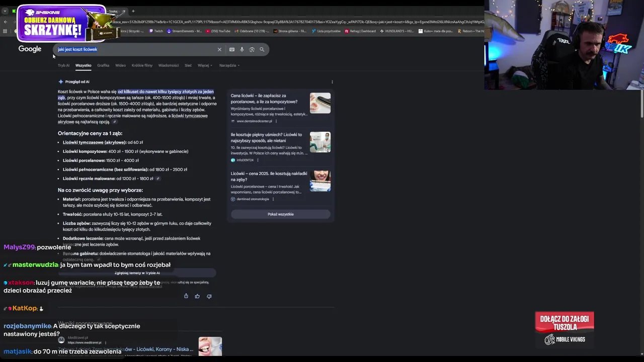Switch to the Wiadomości tab

169,65
